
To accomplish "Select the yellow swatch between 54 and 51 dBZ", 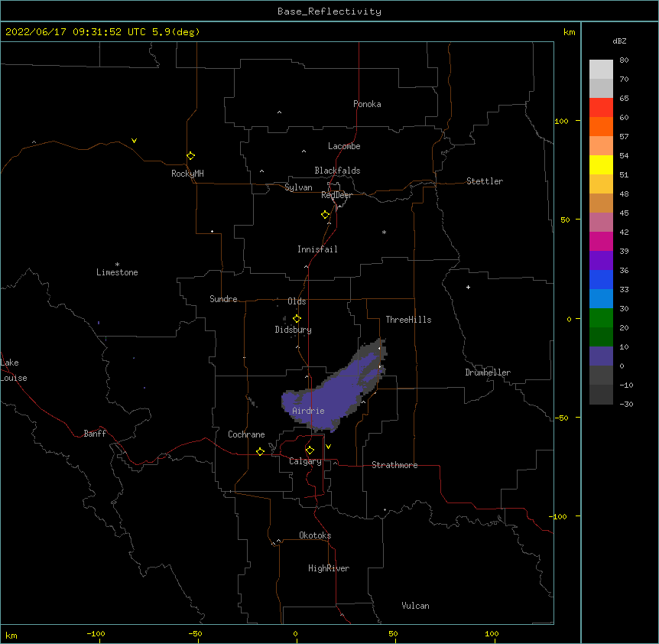I will coord(601,164).
